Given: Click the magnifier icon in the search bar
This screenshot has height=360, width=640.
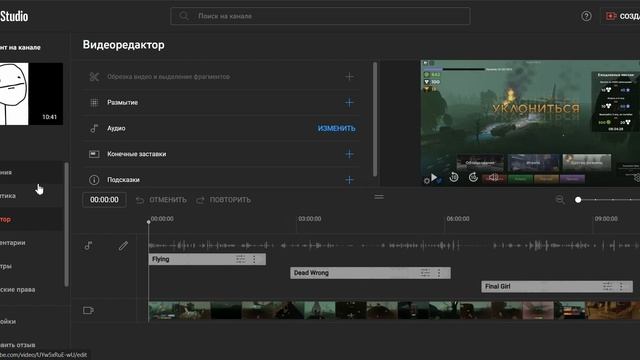Looking at the screenshot, I should (184, 16).
